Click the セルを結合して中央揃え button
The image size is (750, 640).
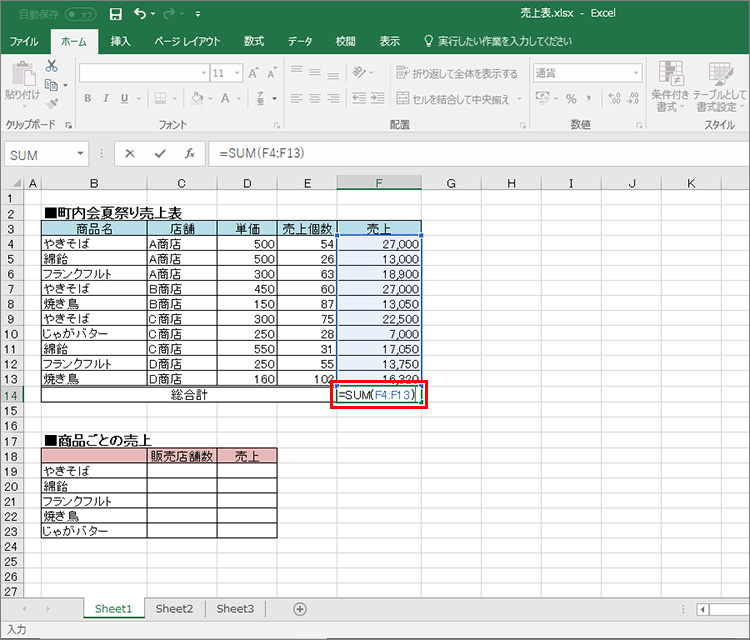coord(455,99)
